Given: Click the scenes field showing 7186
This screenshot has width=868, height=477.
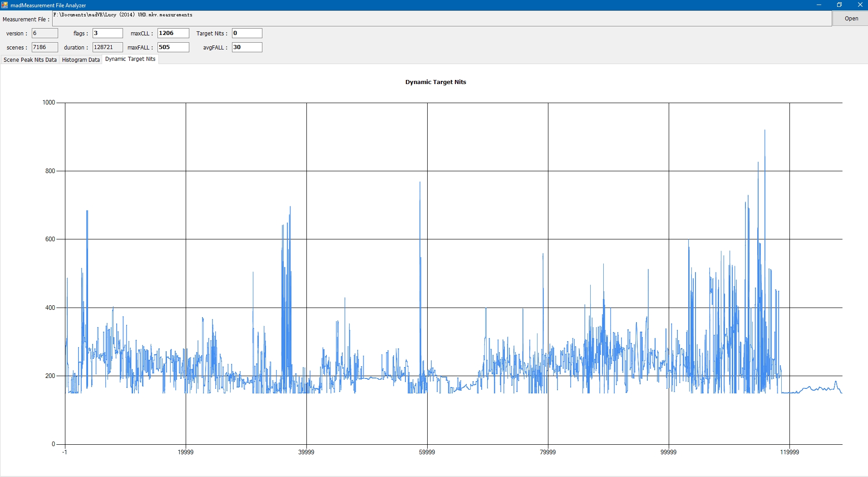Looking at the screenshot, I should 44,47.
